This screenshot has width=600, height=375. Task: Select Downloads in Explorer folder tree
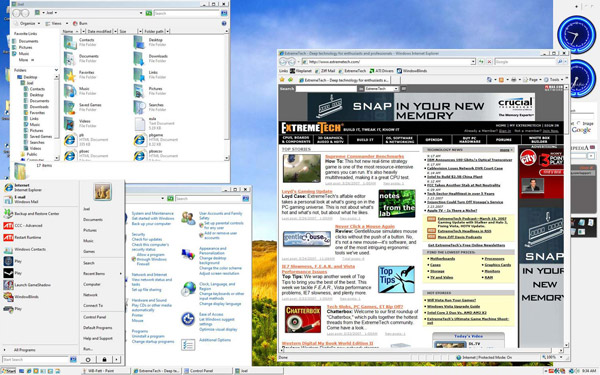(x=39, y=107)
